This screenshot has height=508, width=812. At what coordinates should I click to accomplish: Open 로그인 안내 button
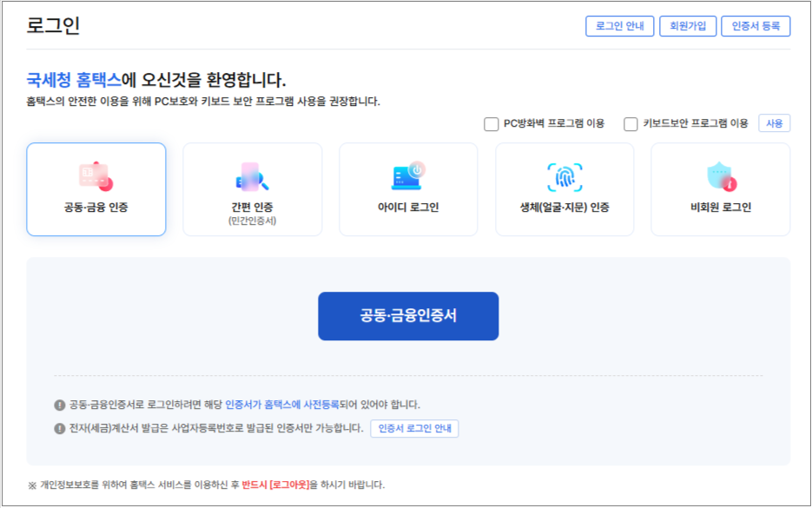(619, 26)
